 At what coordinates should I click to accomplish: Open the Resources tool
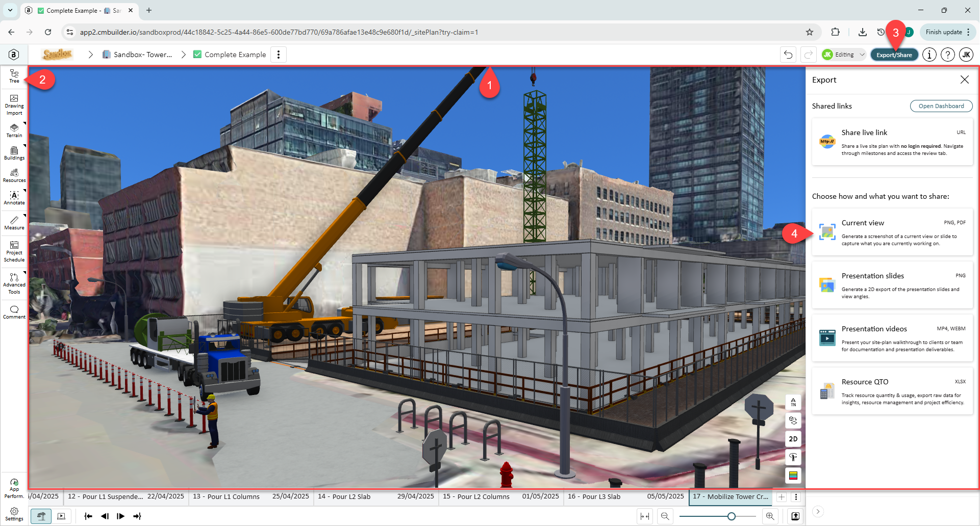pos(14,175)
